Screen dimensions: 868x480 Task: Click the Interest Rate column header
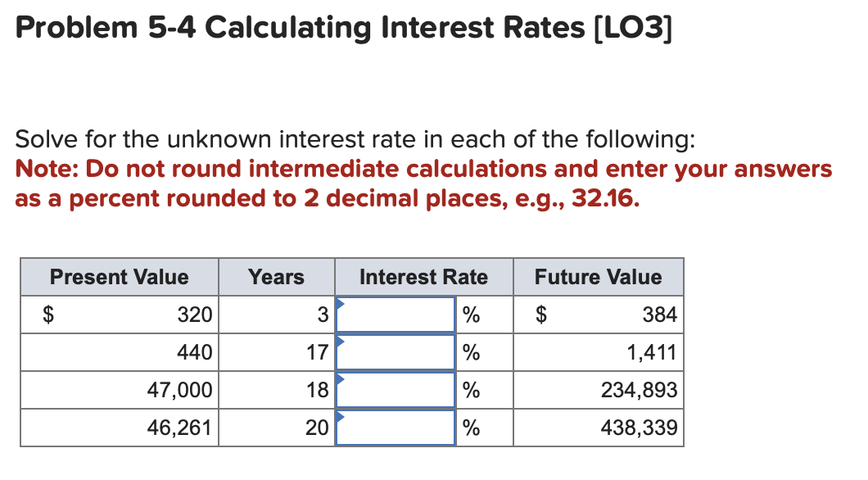pos(423,277)
